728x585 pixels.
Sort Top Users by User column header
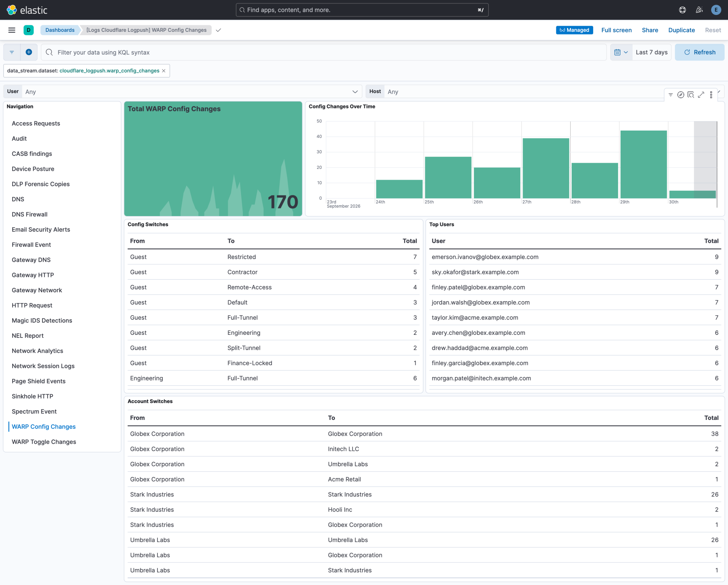(x=438, y=241)
